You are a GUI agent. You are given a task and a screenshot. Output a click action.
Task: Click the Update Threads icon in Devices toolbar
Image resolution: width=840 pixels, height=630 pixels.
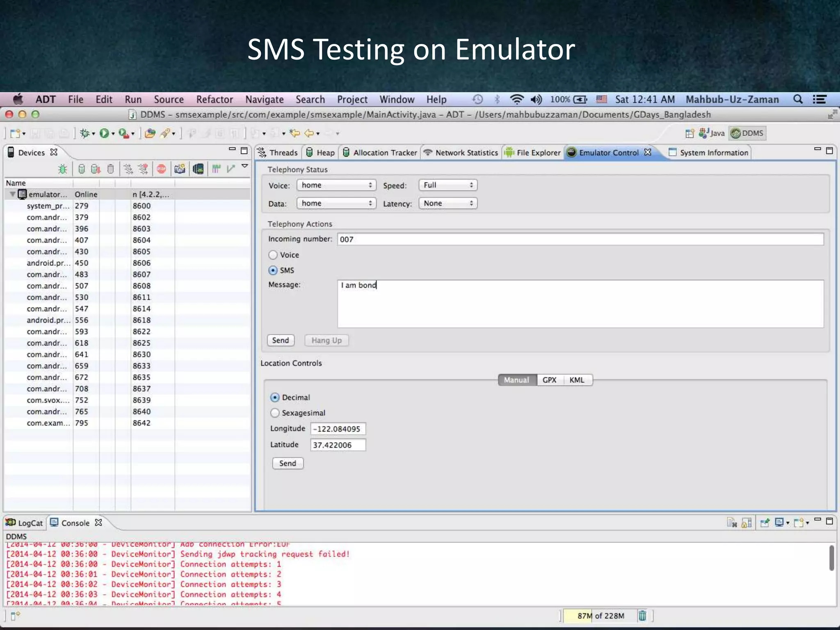(x=128, y=169)
